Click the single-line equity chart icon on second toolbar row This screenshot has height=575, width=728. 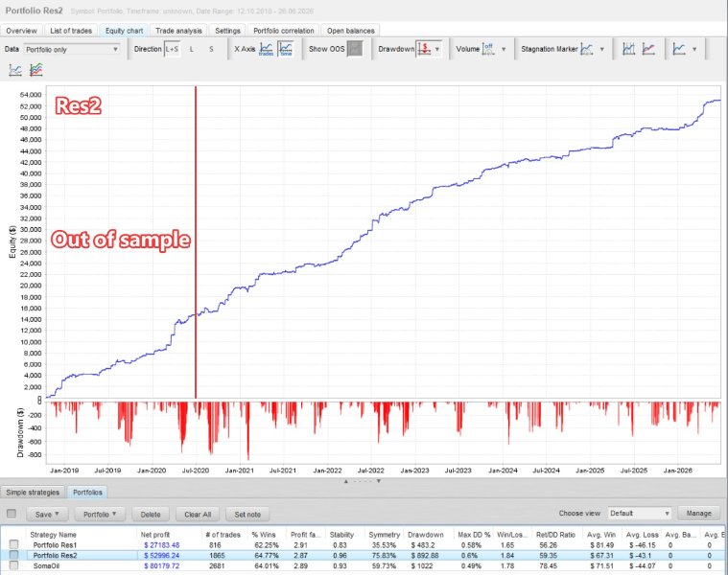coord(15,70)
